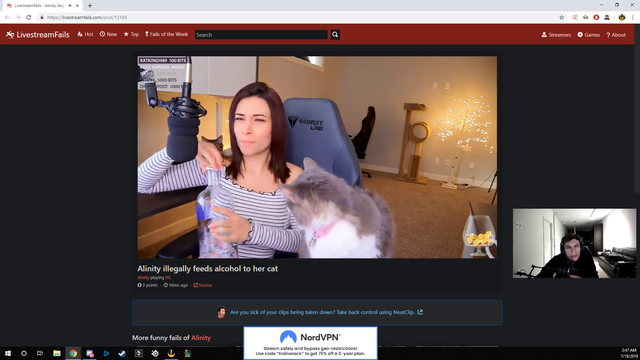Open the Games page
The height and width of the screenshot is (360, 640).
click(589, 35)
